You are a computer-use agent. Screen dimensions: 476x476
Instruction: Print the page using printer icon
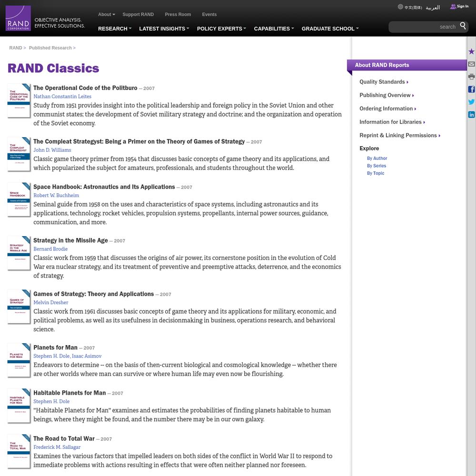pos(471,77)
